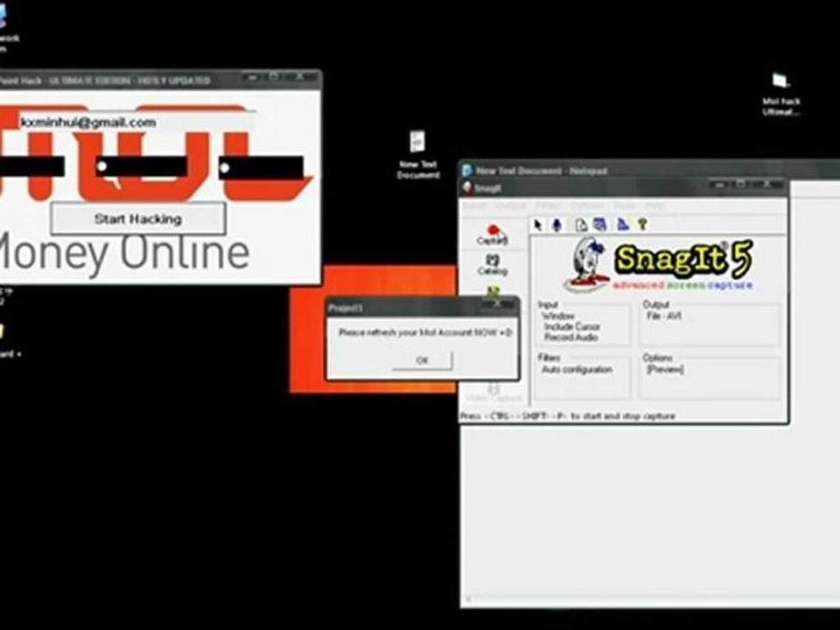
Task: Maximize the SnagIt window
Action: tap(741, 185)
